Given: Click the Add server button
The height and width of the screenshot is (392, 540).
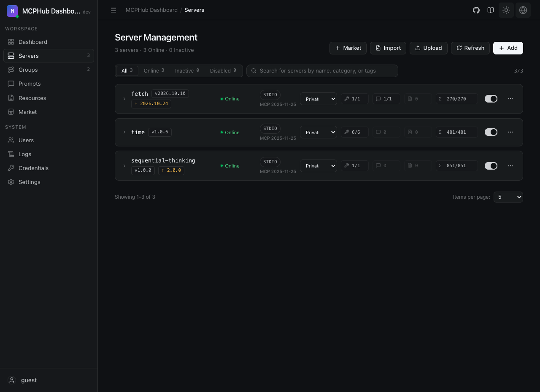Looking at the screenshot, I should click(508, 48).
